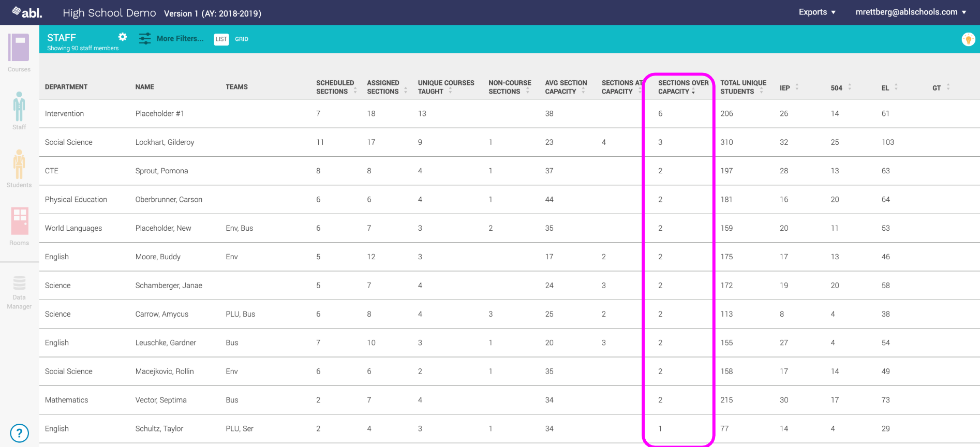Screen dimensions: 980x447
Task: Sort by Sections Over Capacity column
Action: click(682, 87)
